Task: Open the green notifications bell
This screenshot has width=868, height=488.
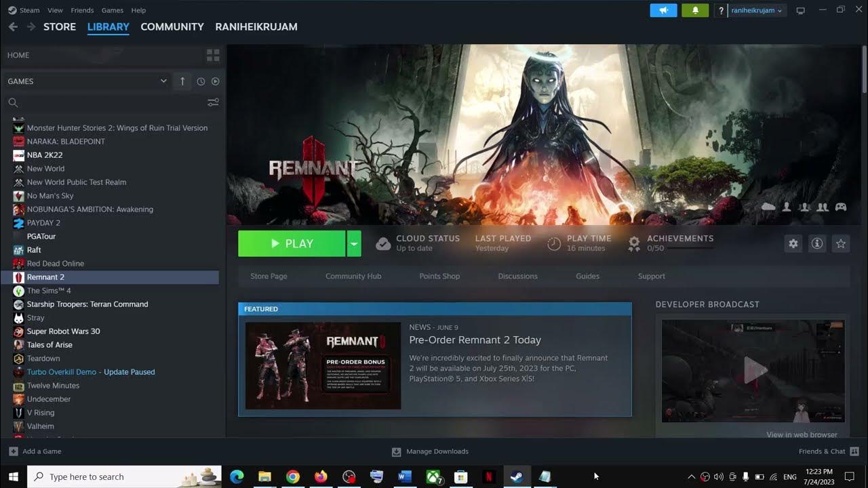Action: click(x=695, y=10)
